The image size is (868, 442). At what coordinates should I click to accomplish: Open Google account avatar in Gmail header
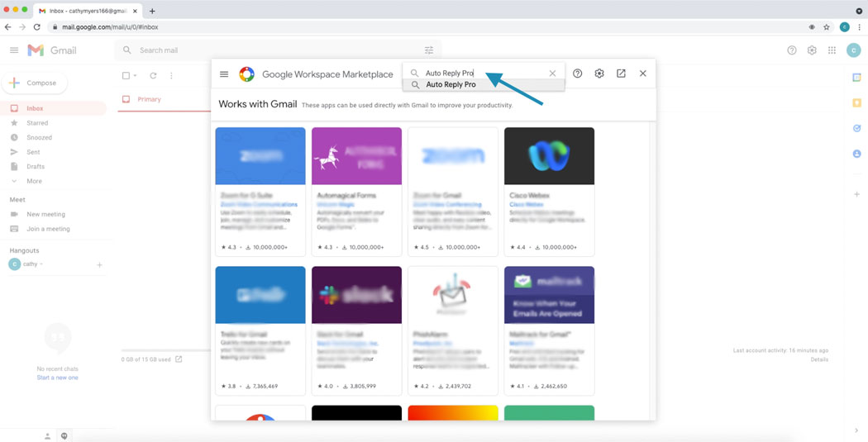tap(853, 50)
